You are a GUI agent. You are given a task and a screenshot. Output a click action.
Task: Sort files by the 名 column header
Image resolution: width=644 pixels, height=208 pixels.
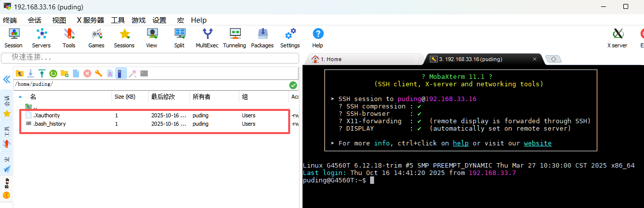point(33,97)
